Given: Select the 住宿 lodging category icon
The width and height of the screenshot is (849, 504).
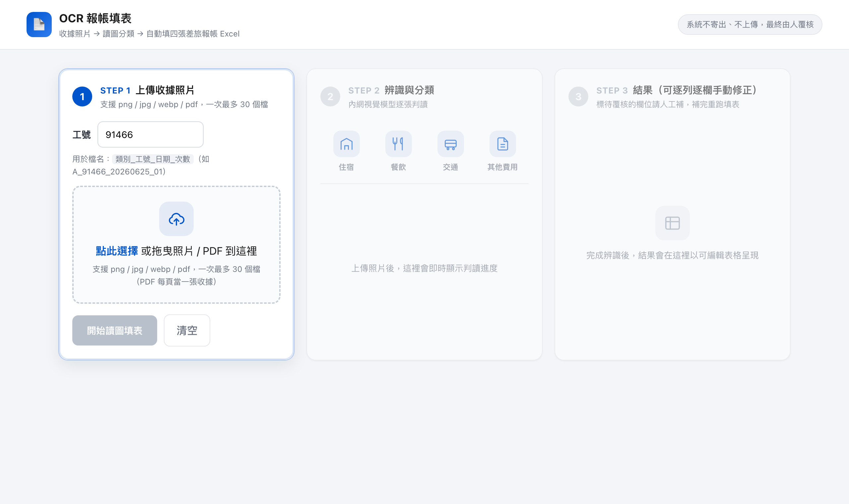Looking at the screenshot, I should tap(346, 144).
